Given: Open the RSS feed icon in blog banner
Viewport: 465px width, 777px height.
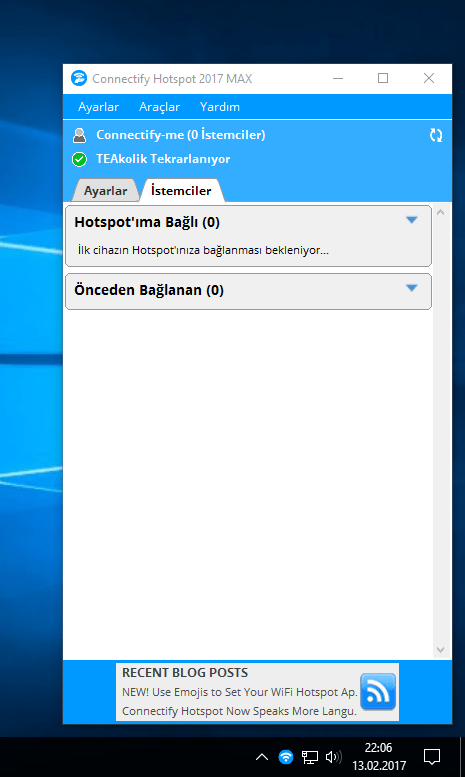Looking at the screenshot, I should [x=378, y=692].
